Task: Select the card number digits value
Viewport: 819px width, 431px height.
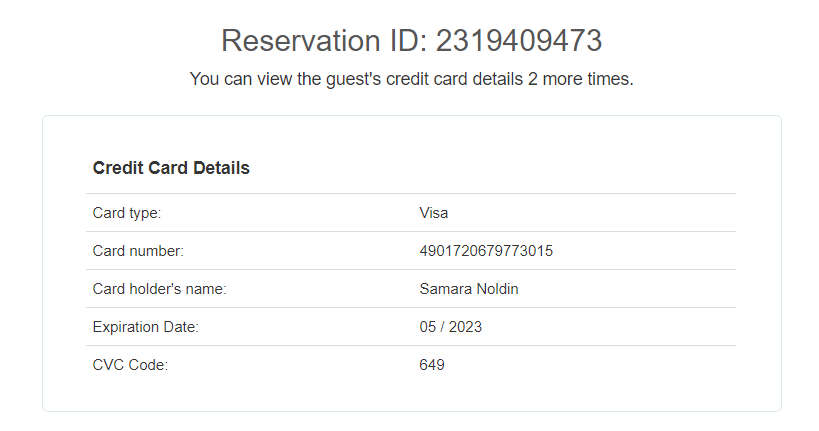Action: [486, 251]
